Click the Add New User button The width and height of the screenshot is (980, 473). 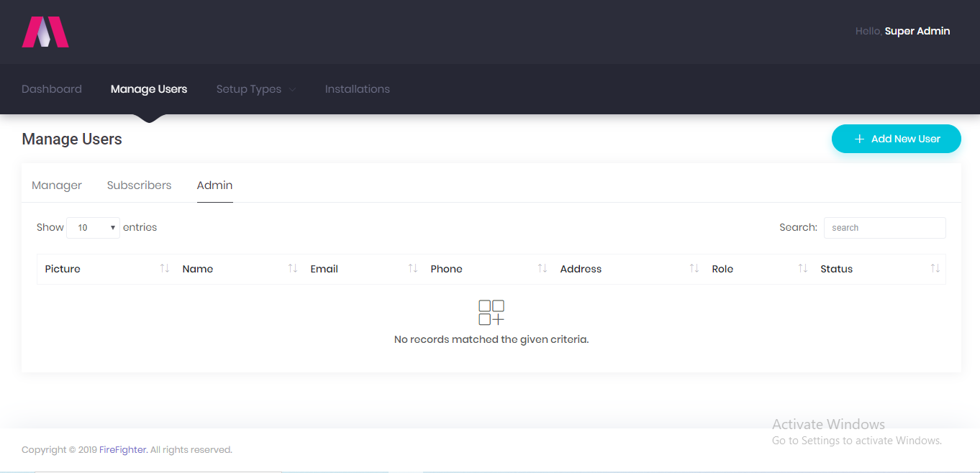coord(897,139)
